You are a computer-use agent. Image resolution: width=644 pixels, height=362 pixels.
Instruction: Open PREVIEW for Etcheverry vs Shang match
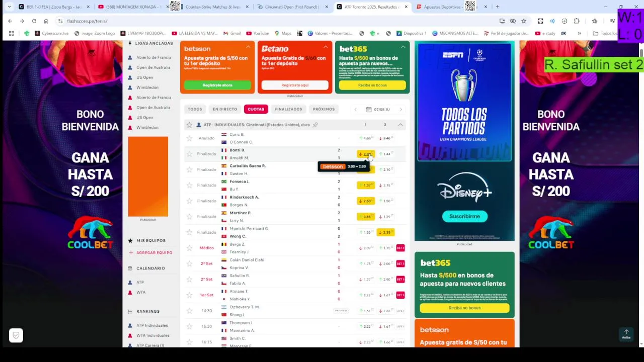pos(341,311)
